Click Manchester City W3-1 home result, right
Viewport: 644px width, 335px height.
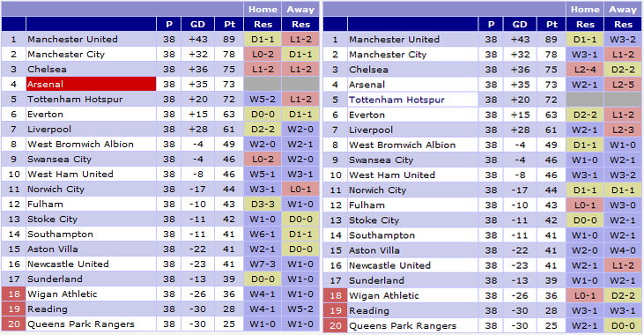point(585,55)
